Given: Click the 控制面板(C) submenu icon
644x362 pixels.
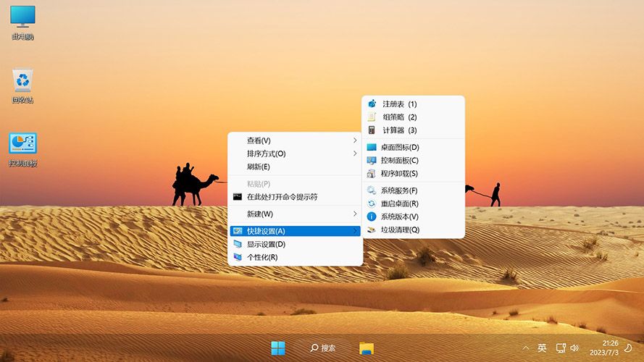Looking at the screenshot, I should tap(372, 161).
